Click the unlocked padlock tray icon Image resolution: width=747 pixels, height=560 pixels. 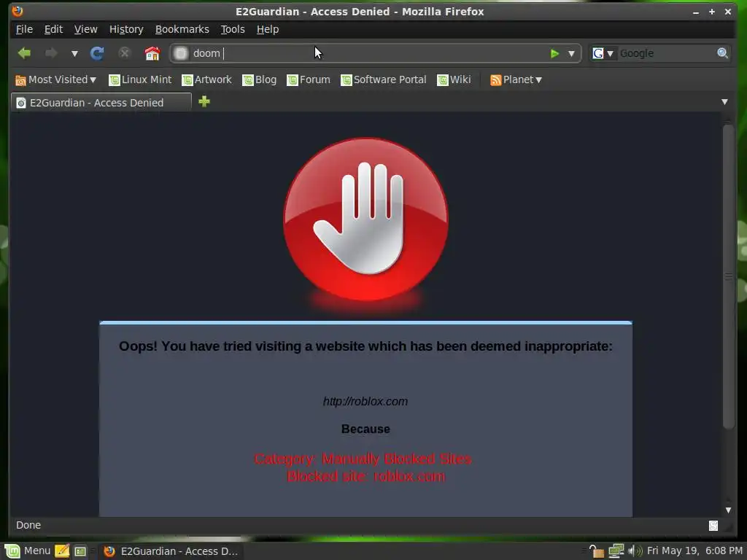596,551
